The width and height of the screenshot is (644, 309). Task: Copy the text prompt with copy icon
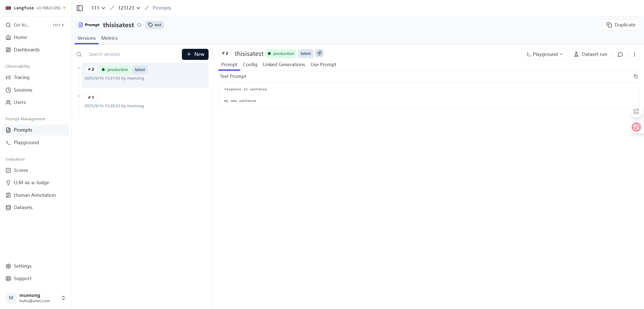[636, 76]
